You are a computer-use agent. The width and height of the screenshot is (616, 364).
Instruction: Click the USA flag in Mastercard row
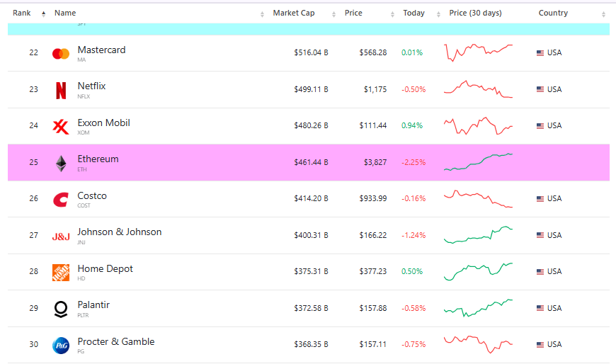[540, 53]
